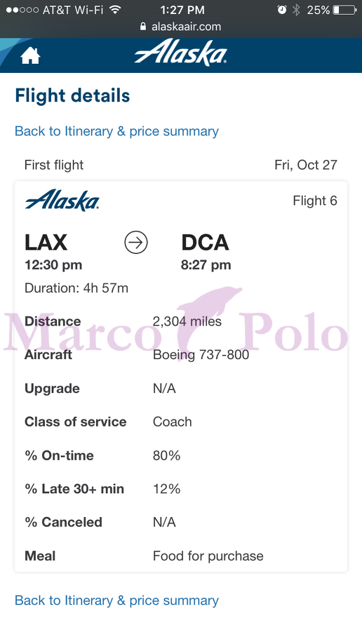Click the 1:27 PM clock in status bar

182,9
